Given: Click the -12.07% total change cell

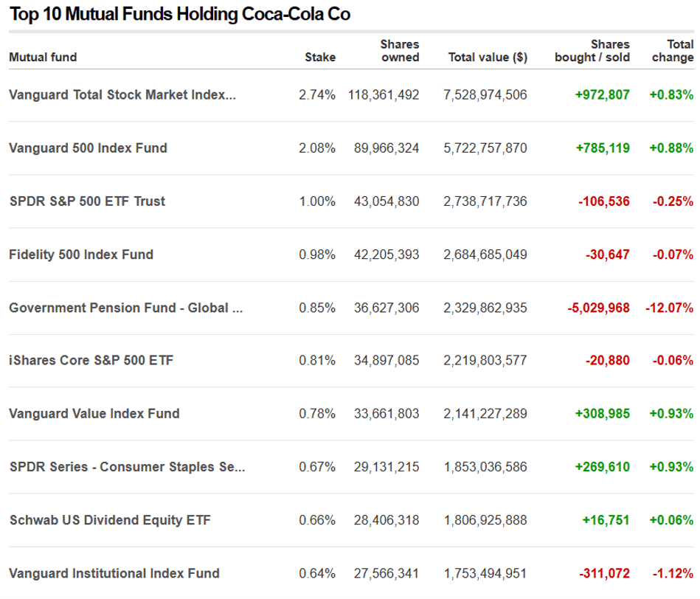Looking at the screenshot, I should [669, 308].
